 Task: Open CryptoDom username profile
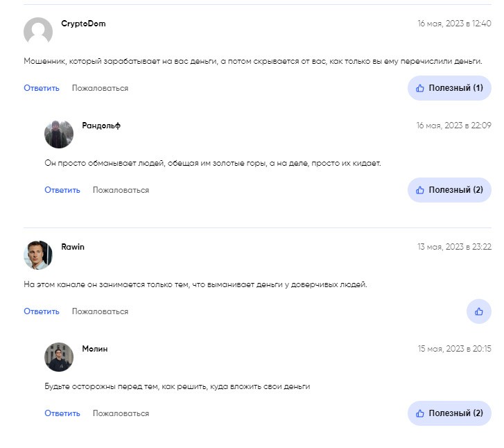click(83, 24)
